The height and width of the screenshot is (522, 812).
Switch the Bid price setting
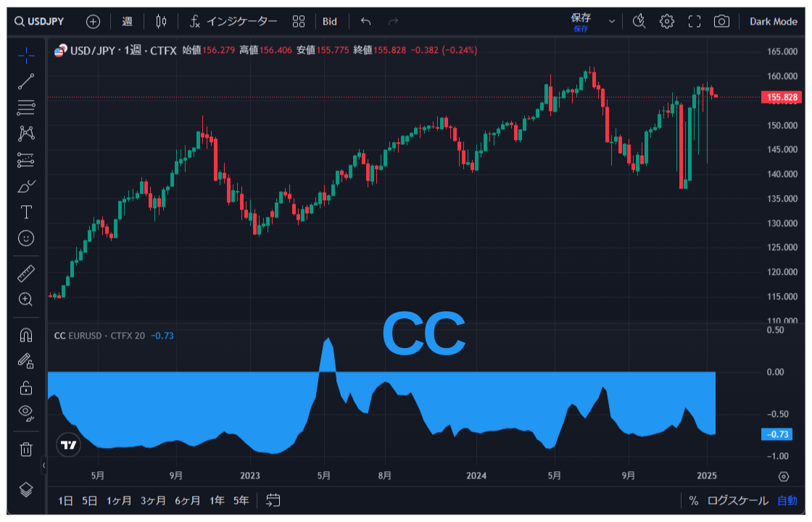click(x=330, y=21)
